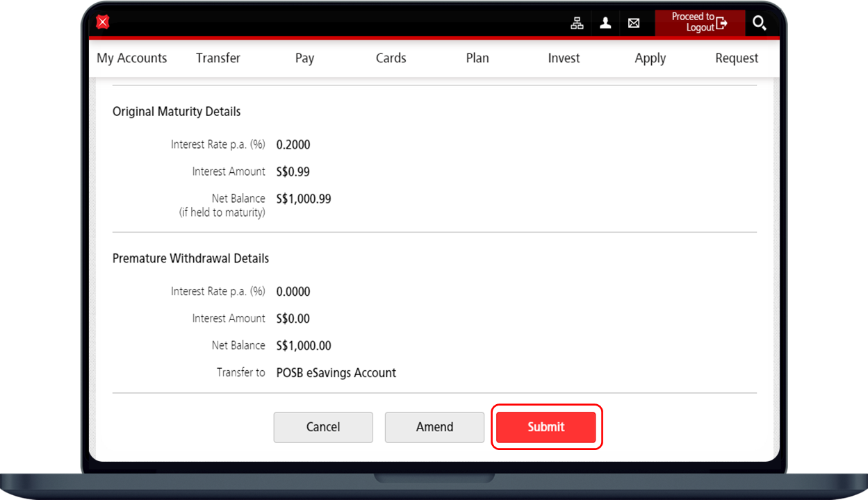Open the Cards menu
The height and width of the screenshot is (500, 868).
point(391,58)
